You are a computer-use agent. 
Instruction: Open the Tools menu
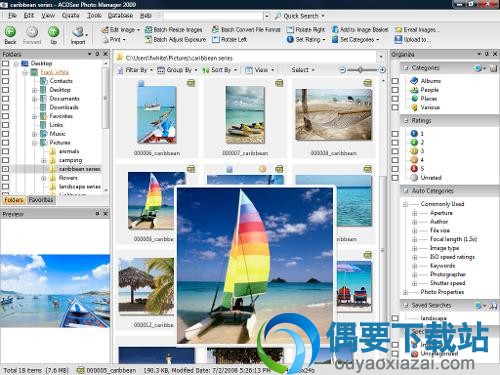point(94,15)
